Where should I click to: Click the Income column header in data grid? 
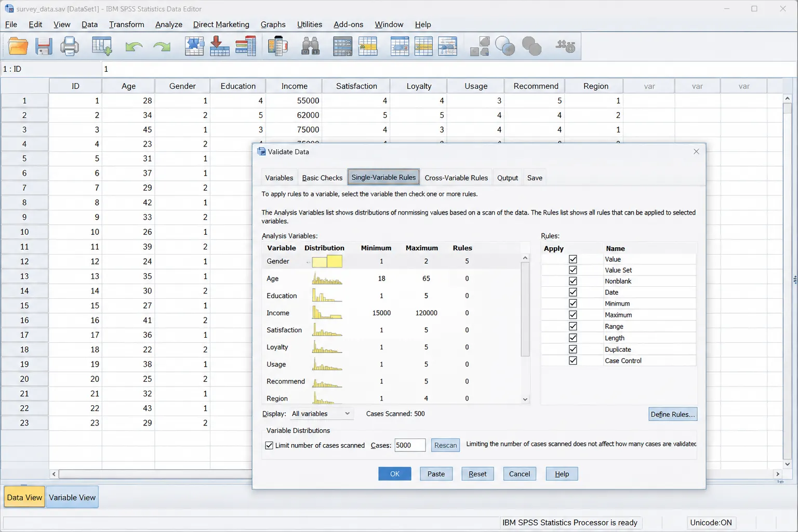click(294, 86)
